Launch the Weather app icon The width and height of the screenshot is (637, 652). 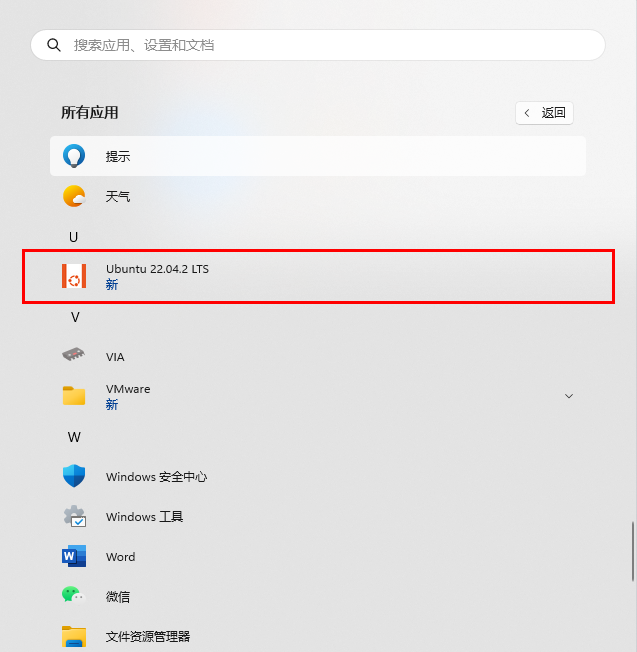74,196
